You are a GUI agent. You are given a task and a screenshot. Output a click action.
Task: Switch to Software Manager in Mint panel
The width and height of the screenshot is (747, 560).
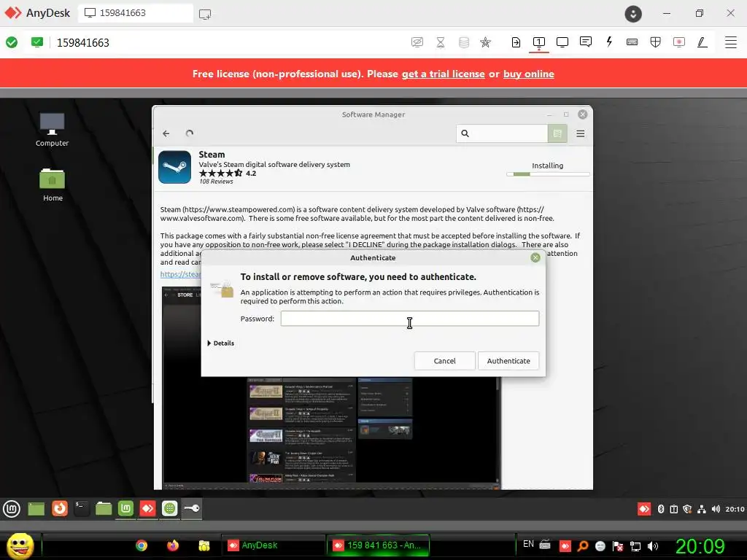tap(125, 508)
